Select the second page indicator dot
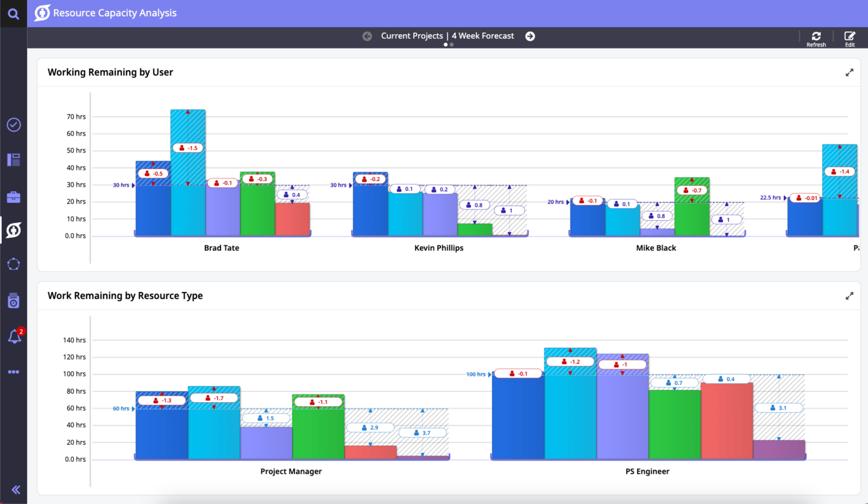868x504 pixels. pos(452,45)
